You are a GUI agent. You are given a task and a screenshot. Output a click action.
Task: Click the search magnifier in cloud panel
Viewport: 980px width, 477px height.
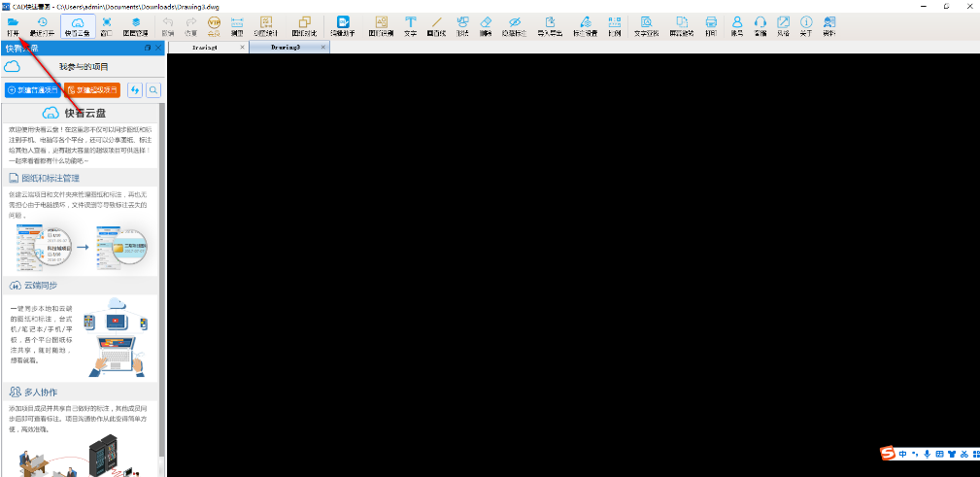coord(153,90)
